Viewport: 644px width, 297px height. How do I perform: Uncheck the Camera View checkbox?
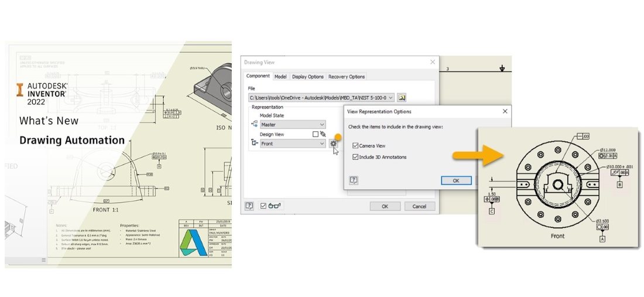355,145
